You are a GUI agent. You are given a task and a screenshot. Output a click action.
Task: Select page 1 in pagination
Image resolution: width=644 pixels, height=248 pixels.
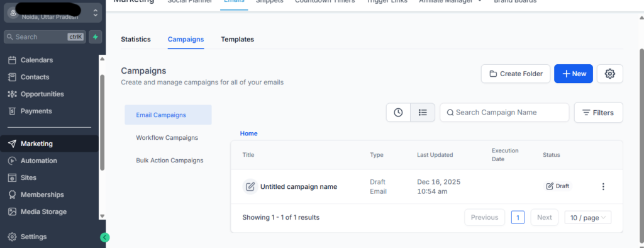518,218
